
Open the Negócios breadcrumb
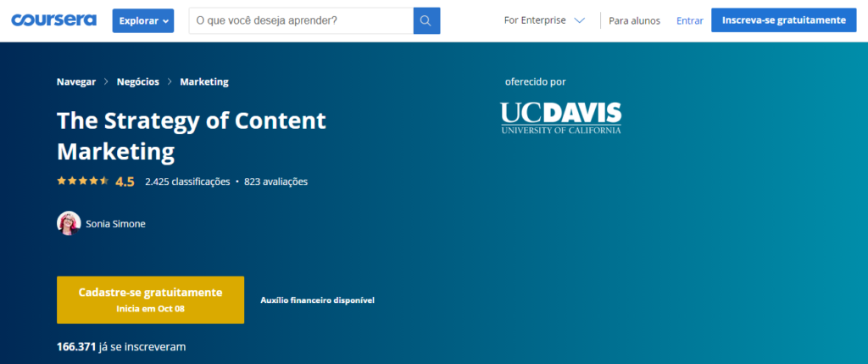pos(138,82)
